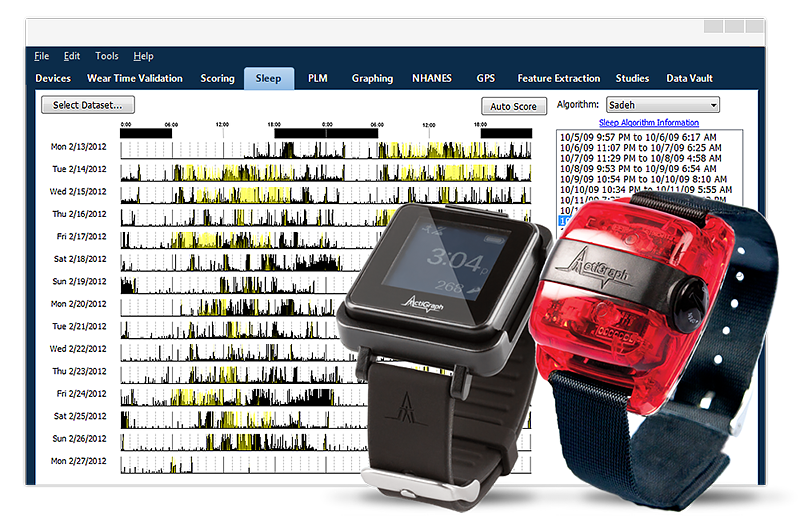Open the Graphing tab
Viewport: 800px width, 516px height.
pyautogui.click(x=372, y=78)
